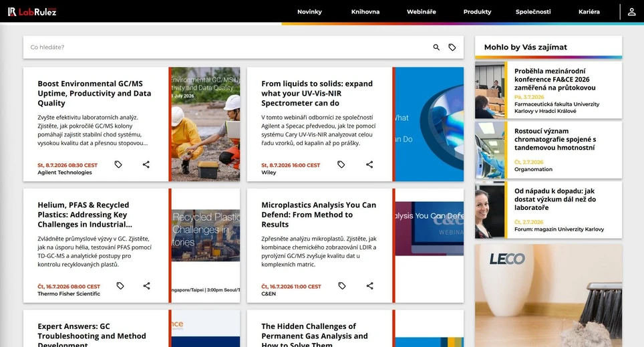Go to Webináře section
The height and width of the screenshot is (347, 644).
pyautogui.click(x=422, y=12)
